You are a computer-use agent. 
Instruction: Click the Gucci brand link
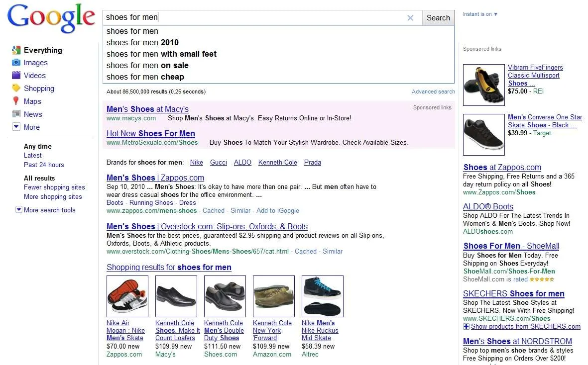(218, 163)
